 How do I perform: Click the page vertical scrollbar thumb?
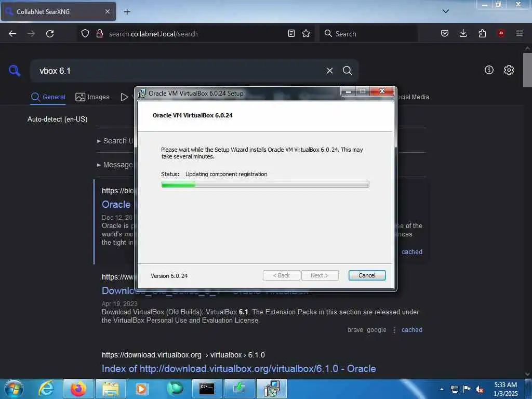pos(527,70)
